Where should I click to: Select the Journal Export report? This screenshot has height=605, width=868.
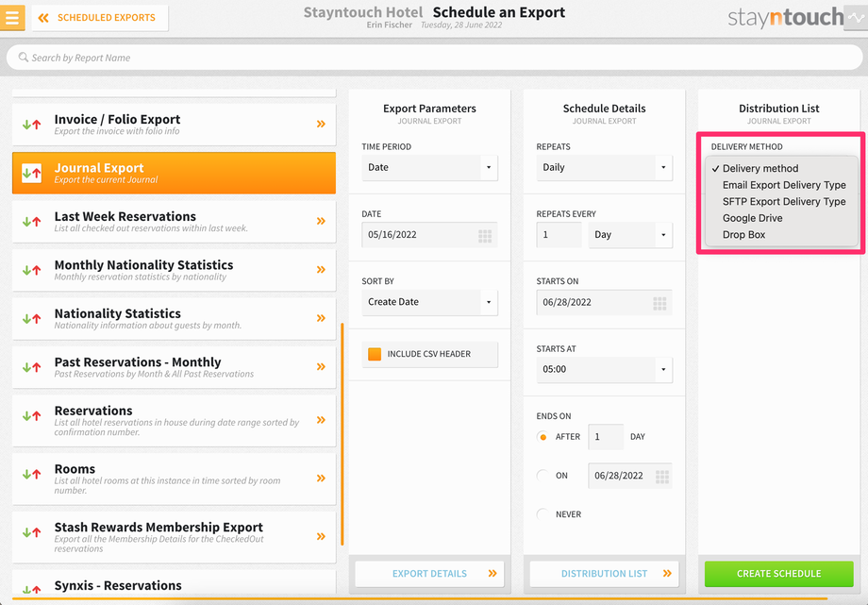click(x=174, y=173)
